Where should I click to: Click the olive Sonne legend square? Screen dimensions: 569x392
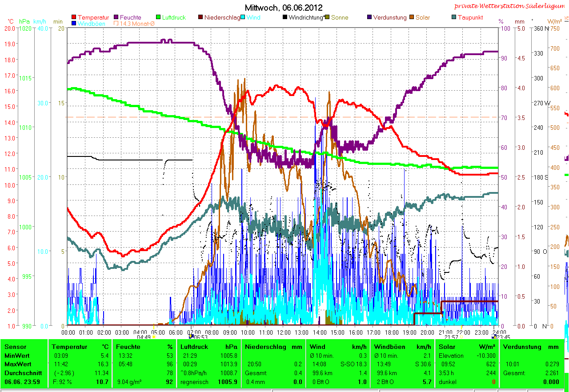[x=328, y=17]
